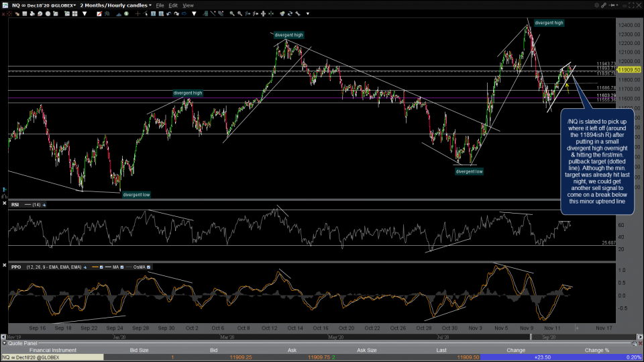Viewport: 644px width, 362px height.
Task: Click the refresh chart icon
Action: tap(290, 13)
